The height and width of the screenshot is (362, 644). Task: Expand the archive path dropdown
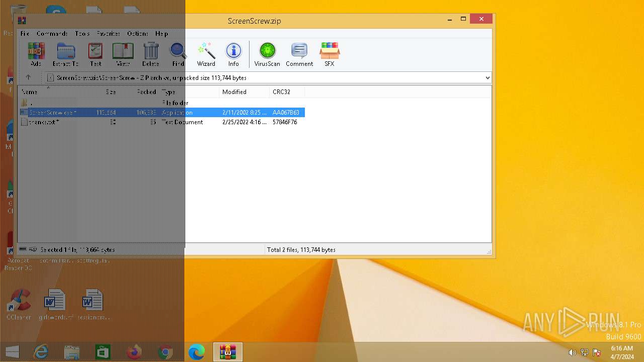point(487,78)
